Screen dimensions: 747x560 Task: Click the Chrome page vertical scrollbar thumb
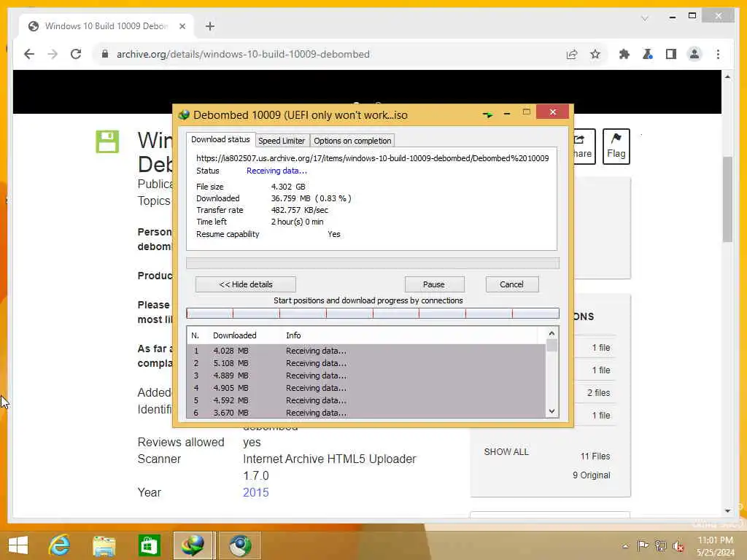[727, 199]
